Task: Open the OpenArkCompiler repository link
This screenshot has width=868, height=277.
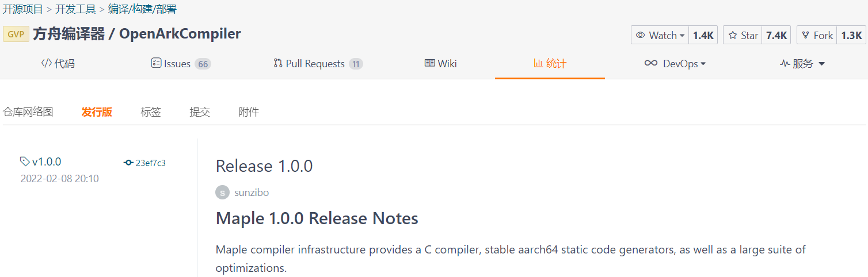Action: (x=180, y=34)
